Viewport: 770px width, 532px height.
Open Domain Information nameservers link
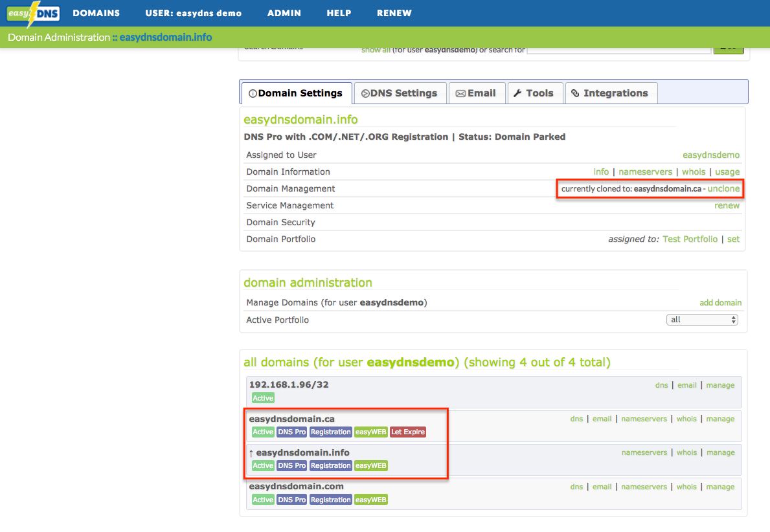coord(645,172)
